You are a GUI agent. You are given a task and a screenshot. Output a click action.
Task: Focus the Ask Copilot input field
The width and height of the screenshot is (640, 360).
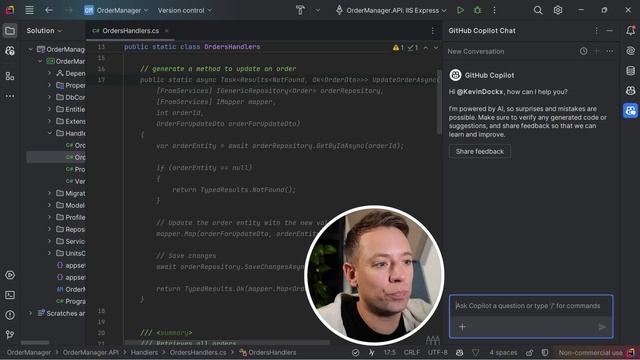(531, 306)
